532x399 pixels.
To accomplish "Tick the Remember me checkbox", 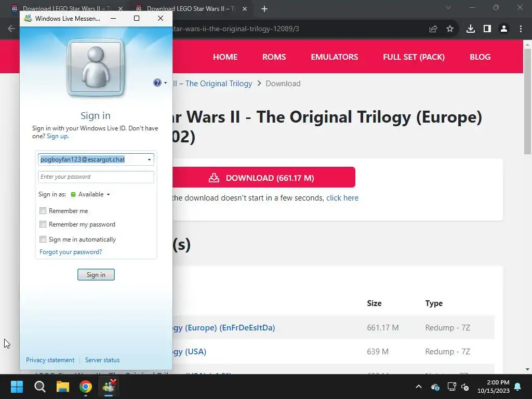I will pos(43,211).
